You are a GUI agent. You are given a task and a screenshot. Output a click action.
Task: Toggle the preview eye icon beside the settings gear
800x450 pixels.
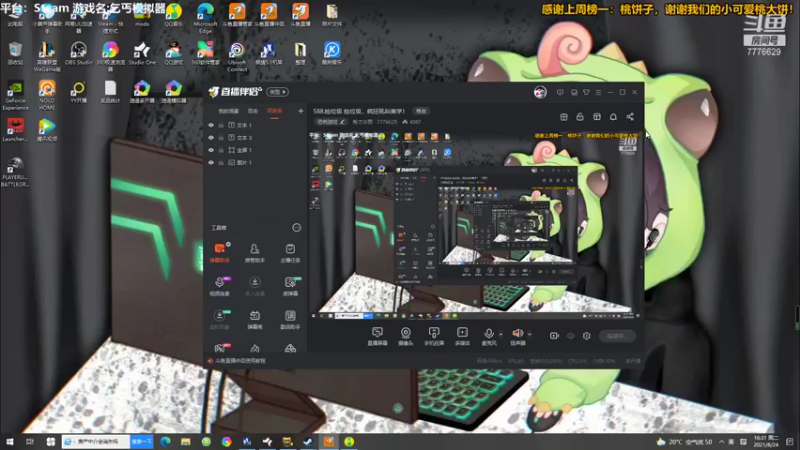pos(570,336)
